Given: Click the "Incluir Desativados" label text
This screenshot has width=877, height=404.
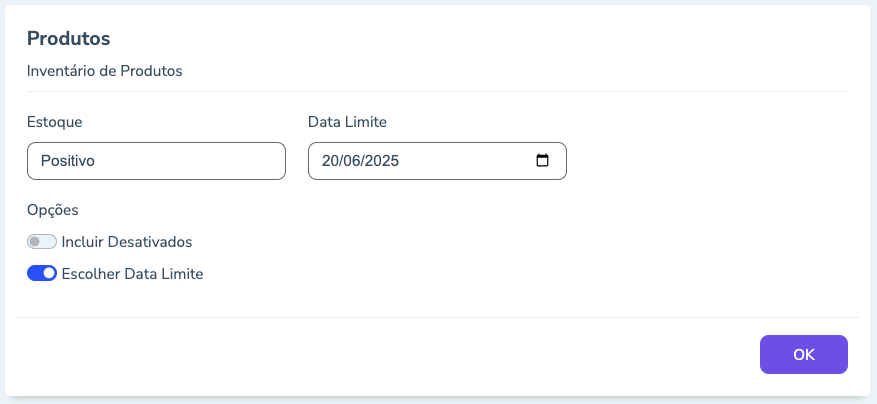Looking at the screenshot, I should 127,242.
